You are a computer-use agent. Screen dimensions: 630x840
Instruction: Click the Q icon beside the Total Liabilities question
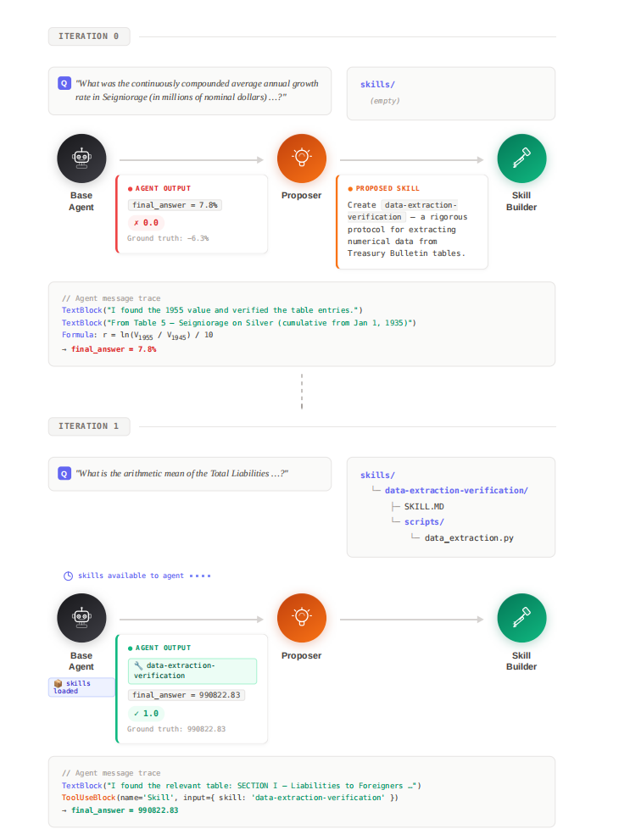tap(64, 473)
